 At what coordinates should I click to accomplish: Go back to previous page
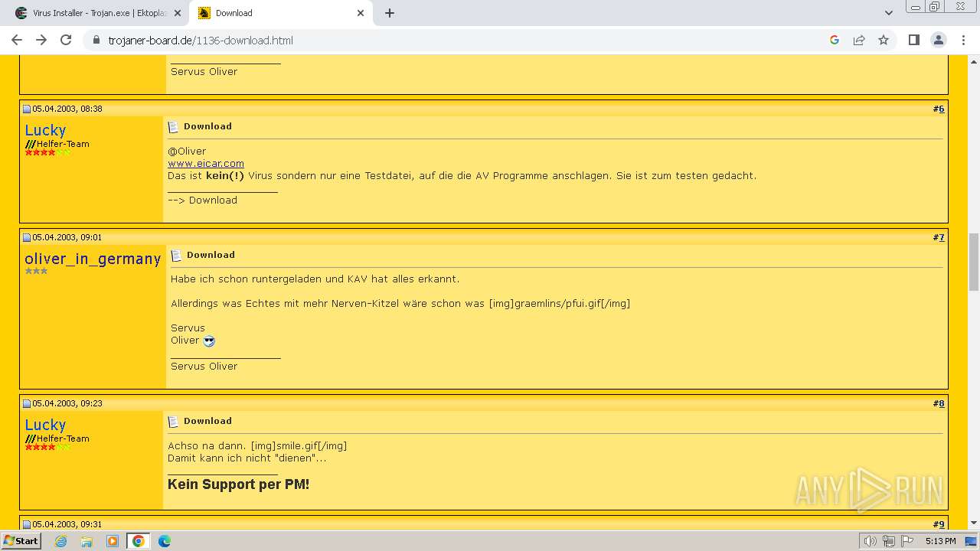pyautogui.click(x=17, y=40)
